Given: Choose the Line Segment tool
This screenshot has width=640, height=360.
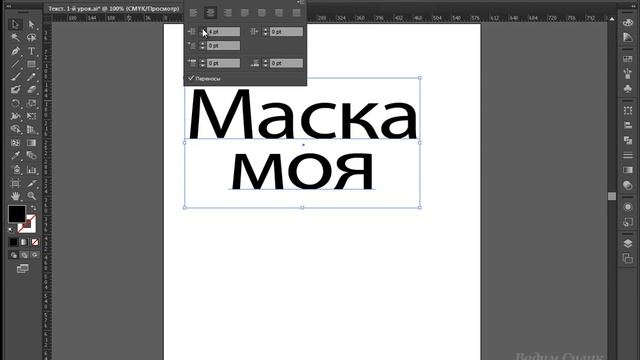Looking at the screenshot, I should [x=15, y=64].
